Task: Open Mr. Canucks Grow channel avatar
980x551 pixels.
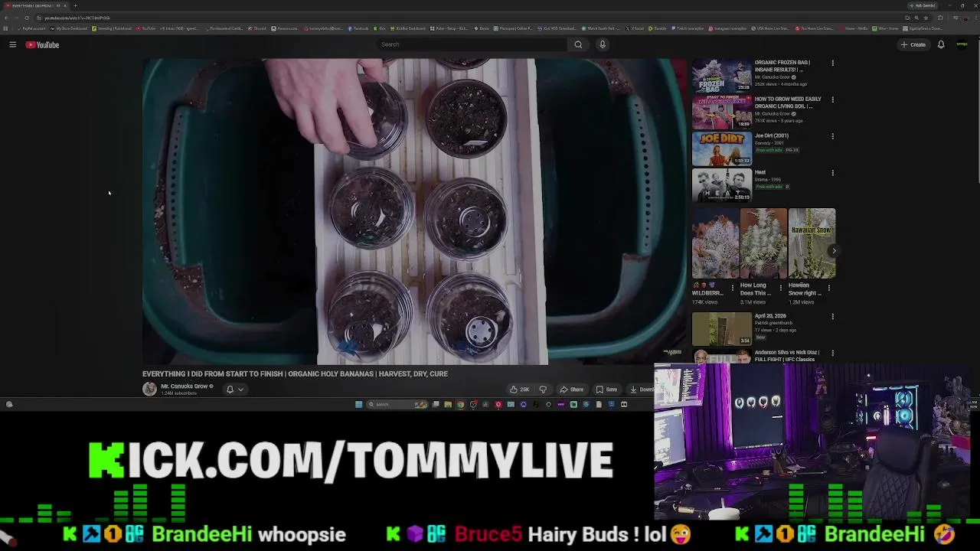Action: pyautogui.click(x=149, y=389)
